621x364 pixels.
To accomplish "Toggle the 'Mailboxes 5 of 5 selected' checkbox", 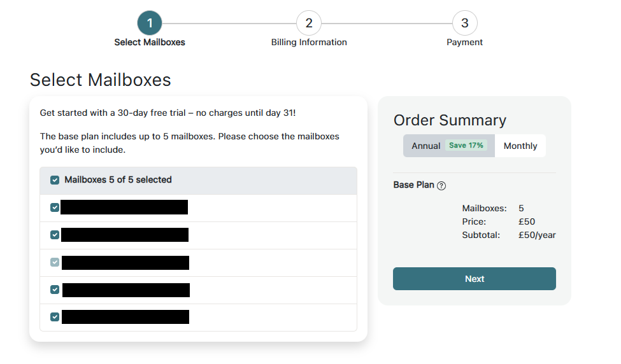I will coord(55,180).
